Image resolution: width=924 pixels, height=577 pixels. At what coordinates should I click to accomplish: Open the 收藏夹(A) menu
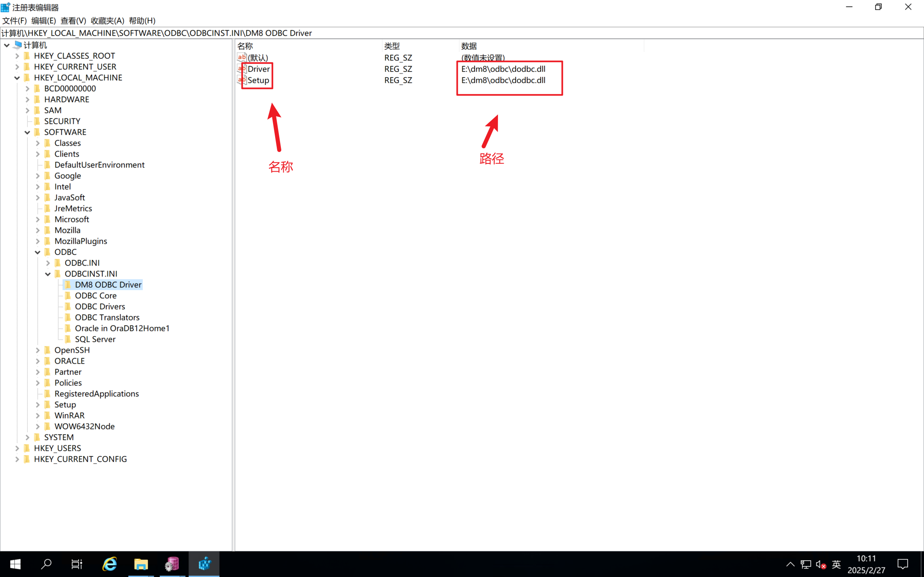(107, 20)
